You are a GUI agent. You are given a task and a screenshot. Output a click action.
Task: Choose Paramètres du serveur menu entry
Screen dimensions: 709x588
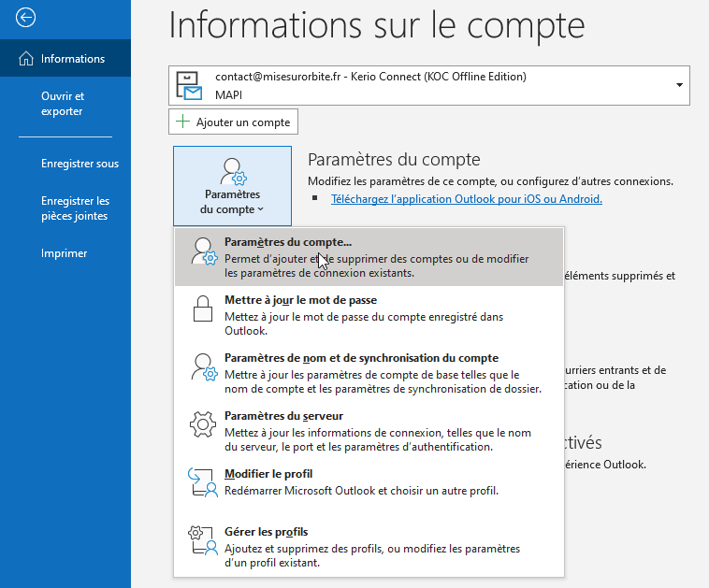(285, 416)
